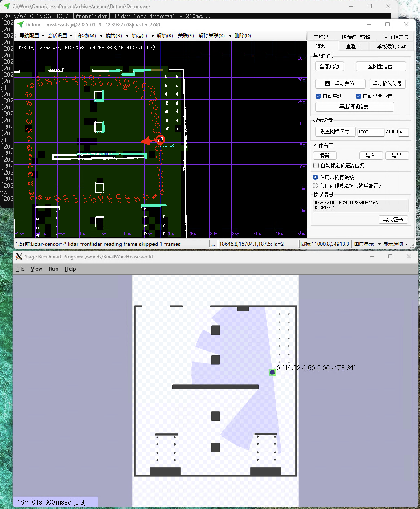This screenshot has height=509, width=420.
Task: Expand the 显示选项 dropdown
Action: 396,244
